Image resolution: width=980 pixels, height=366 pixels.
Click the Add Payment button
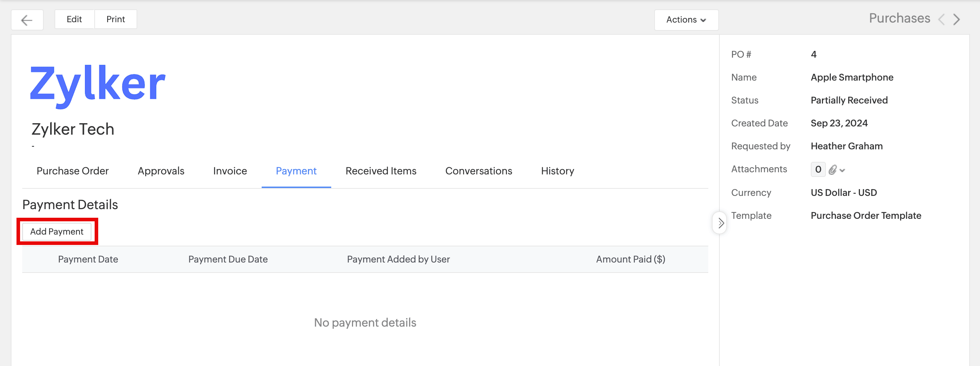point(57,231)
